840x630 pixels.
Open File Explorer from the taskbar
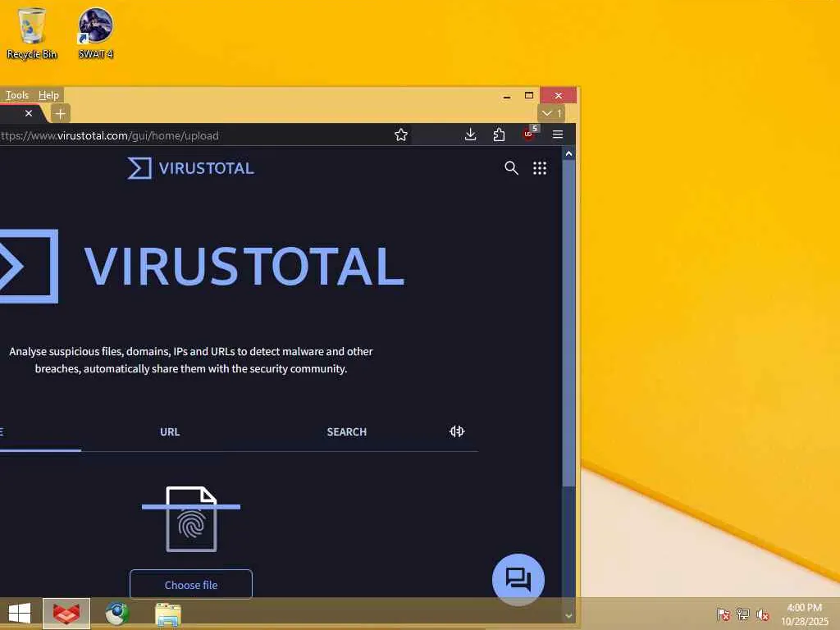coord(167,614)
